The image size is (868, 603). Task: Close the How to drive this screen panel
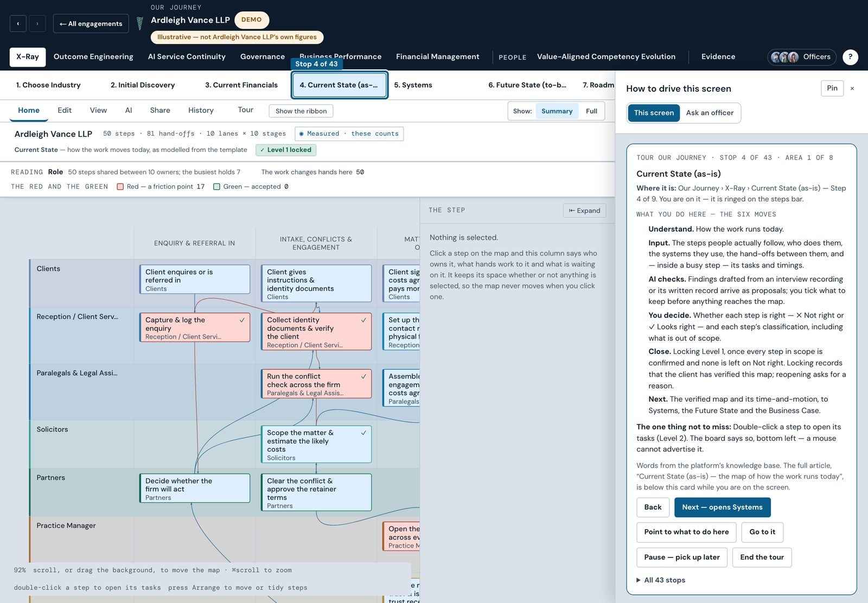tap(852, 88)
